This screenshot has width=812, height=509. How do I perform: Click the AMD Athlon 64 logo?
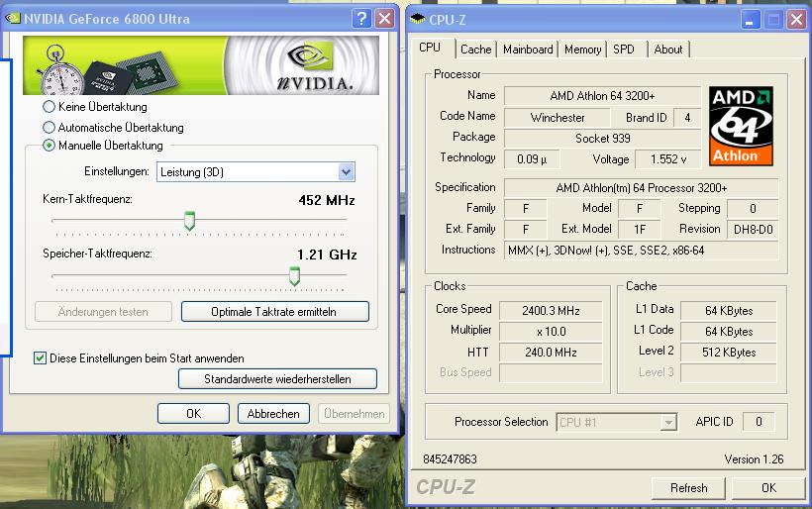(x=741, y=126)
